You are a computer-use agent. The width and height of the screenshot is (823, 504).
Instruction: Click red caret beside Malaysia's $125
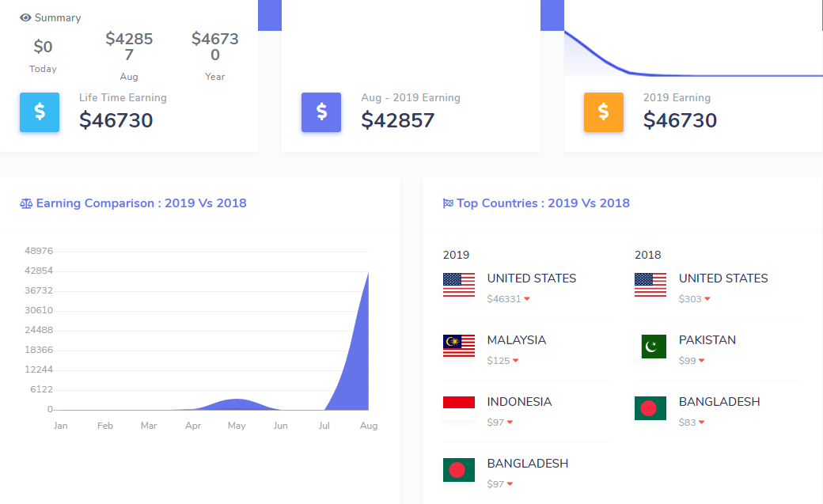(x=515, y=361)
